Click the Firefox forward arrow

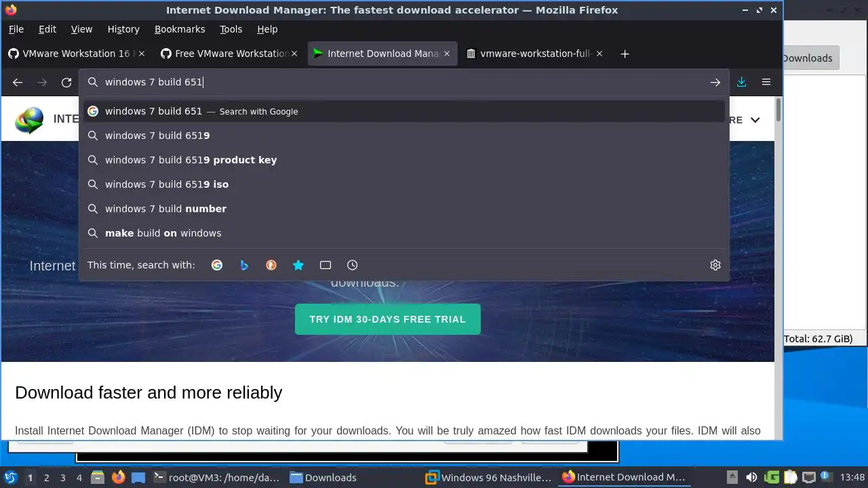point(42,82)
